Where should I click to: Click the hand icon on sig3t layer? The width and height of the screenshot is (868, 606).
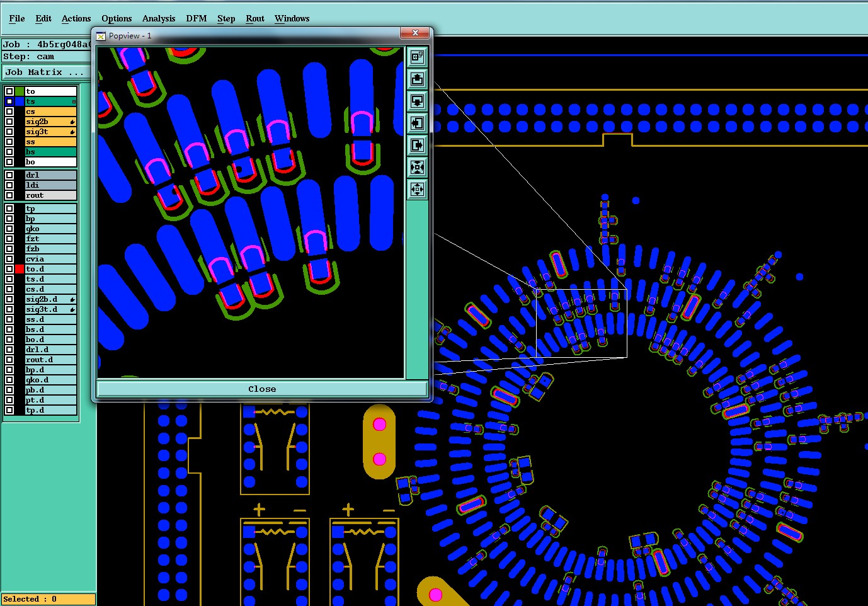(72, 132)
